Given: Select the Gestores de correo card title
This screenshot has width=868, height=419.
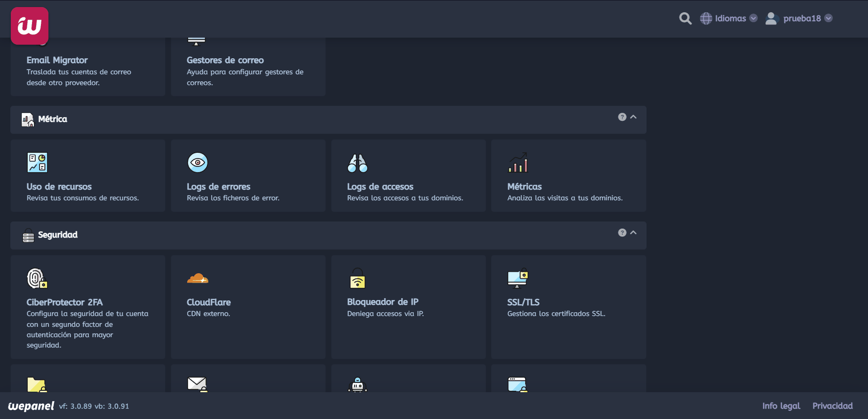Looking at the screenshot, I should coord(225,60).
